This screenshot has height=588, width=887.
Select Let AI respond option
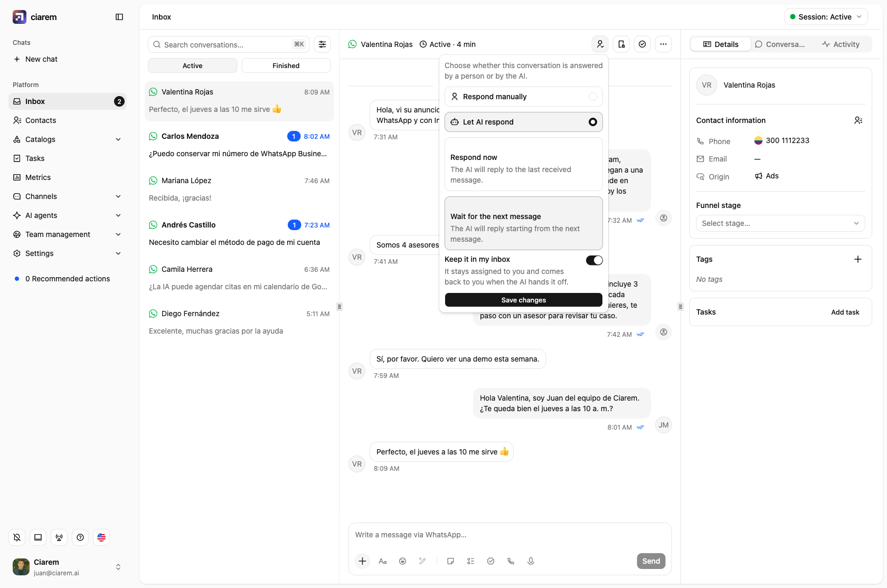click(524, 122)
